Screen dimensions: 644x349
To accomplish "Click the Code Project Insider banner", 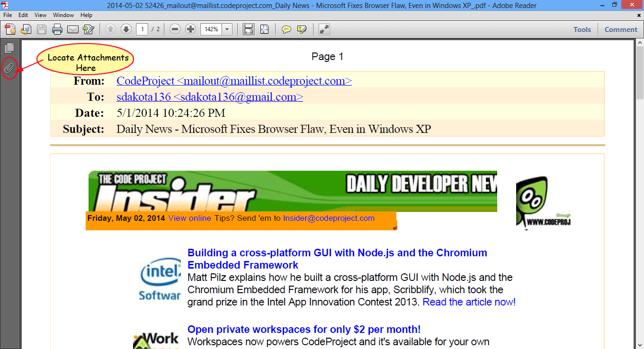I will pyautogui.click(x=293, y=191).
